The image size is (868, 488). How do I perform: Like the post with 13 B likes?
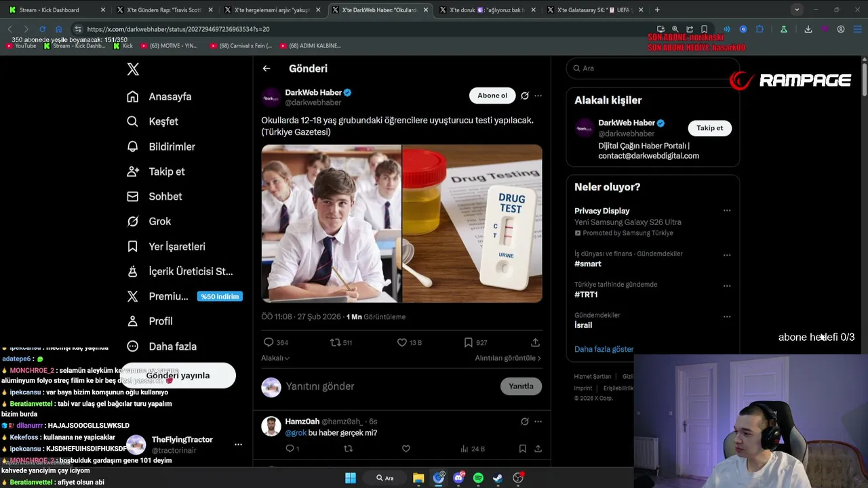(x=401, y=342)
